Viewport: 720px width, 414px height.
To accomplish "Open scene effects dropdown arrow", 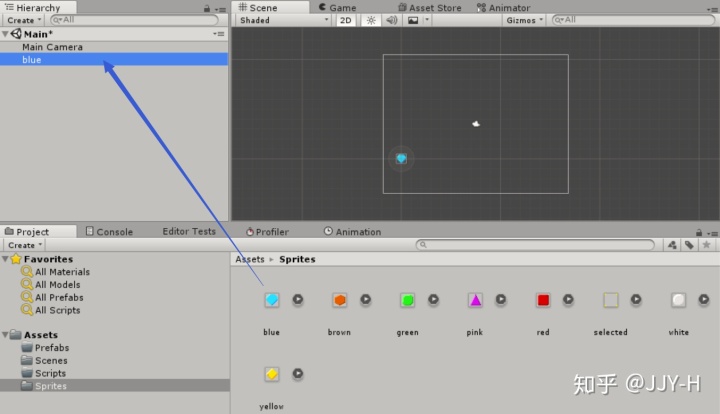I will tap(427, 20).
